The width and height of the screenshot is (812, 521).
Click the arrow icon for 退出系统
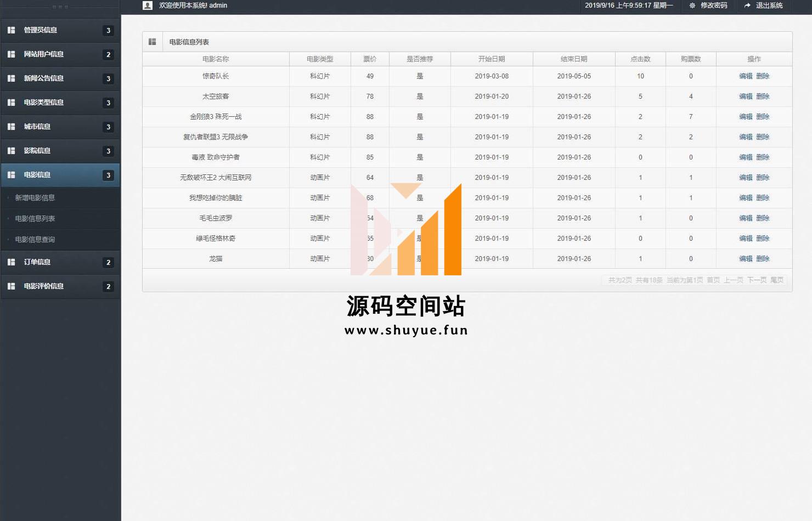click(747, 5)
